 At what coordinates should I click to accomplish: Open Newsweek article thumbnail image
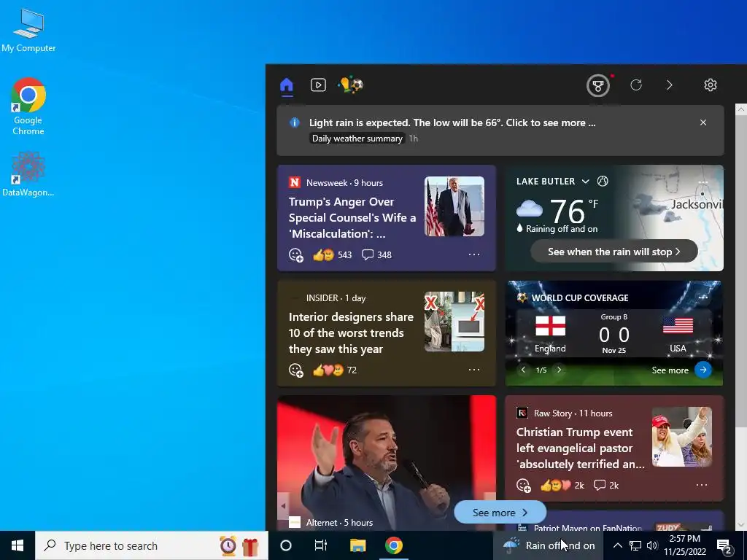(x=454, y=206)
